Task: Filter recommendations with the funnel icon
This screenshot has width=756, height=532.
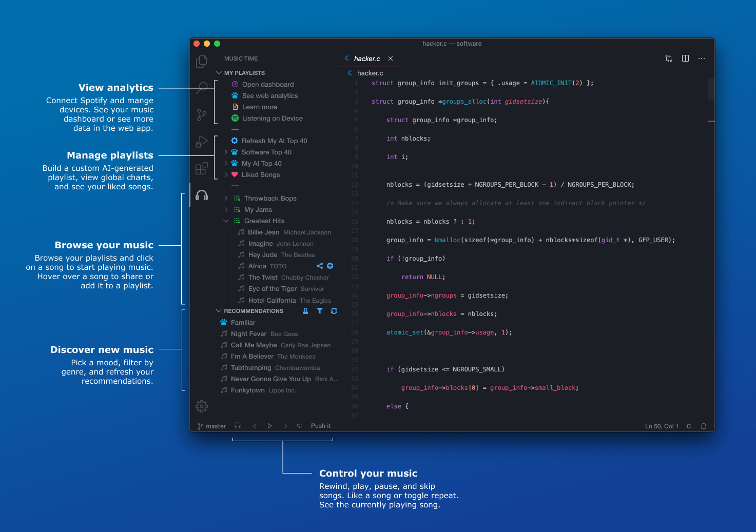Action: click(x=320, y=310)
